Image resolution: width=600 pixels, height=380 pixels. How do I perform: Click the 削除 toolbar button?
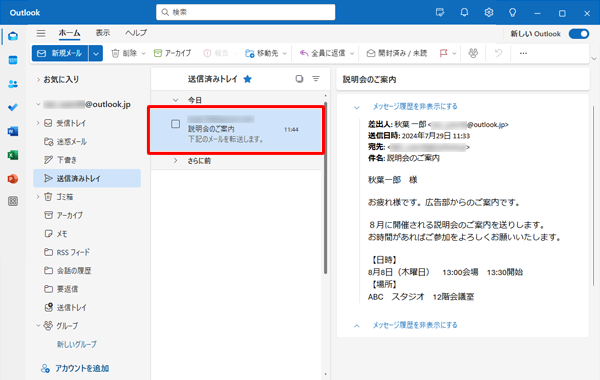point(124,53)
